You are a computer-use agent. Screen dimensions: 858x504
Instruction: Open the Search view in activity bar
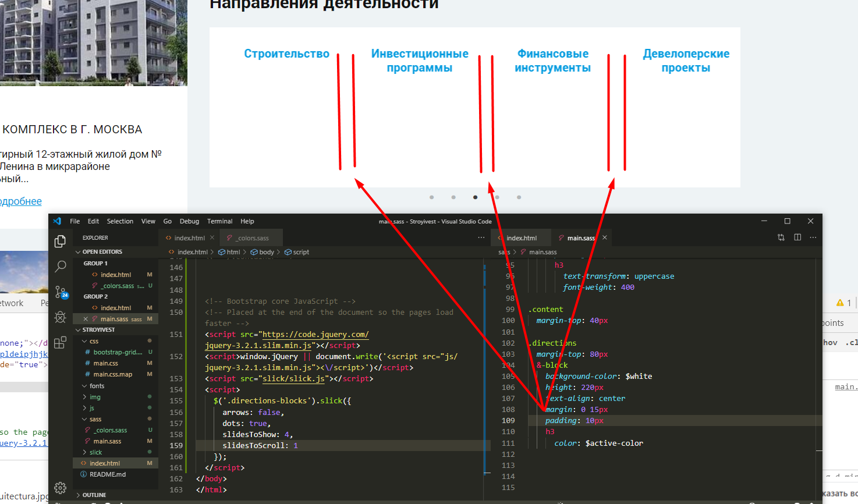pos(60,267)
